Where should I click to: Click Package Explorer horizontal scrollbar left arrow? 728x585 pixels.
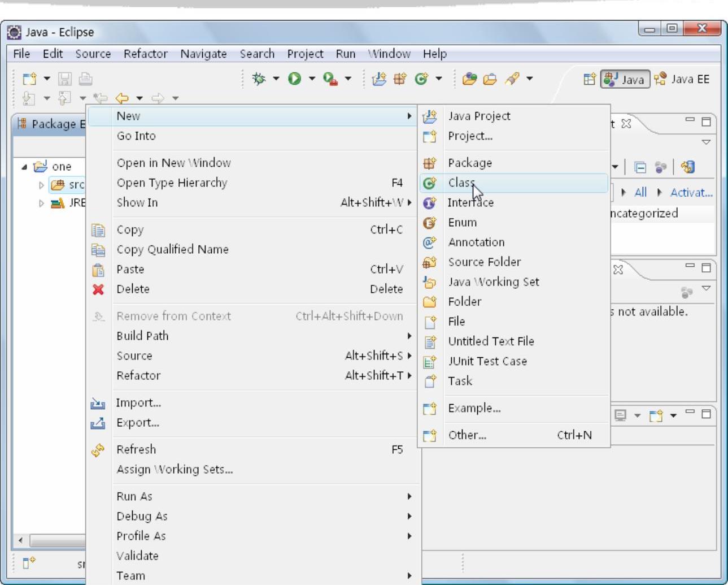tap(21, 540)
